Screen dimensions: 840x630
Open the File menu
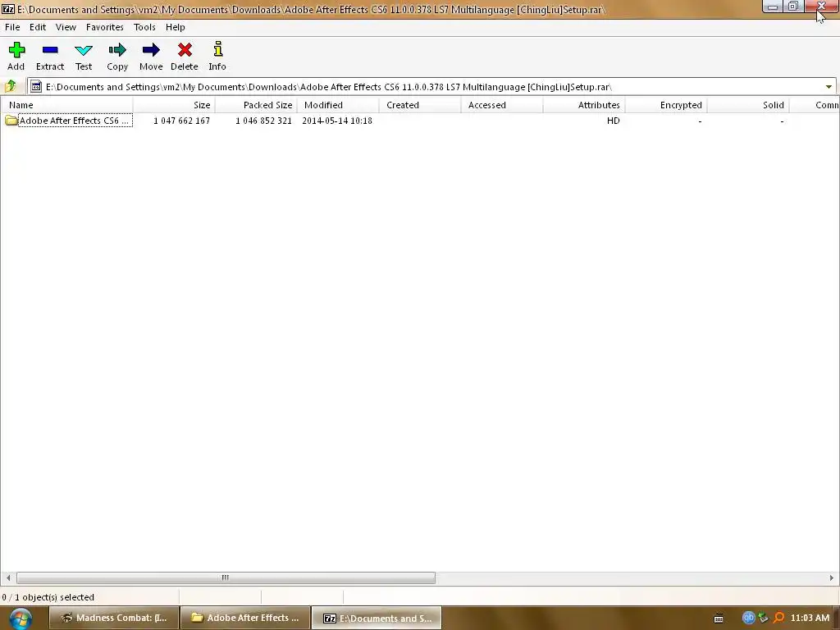(x=12, y=27)
